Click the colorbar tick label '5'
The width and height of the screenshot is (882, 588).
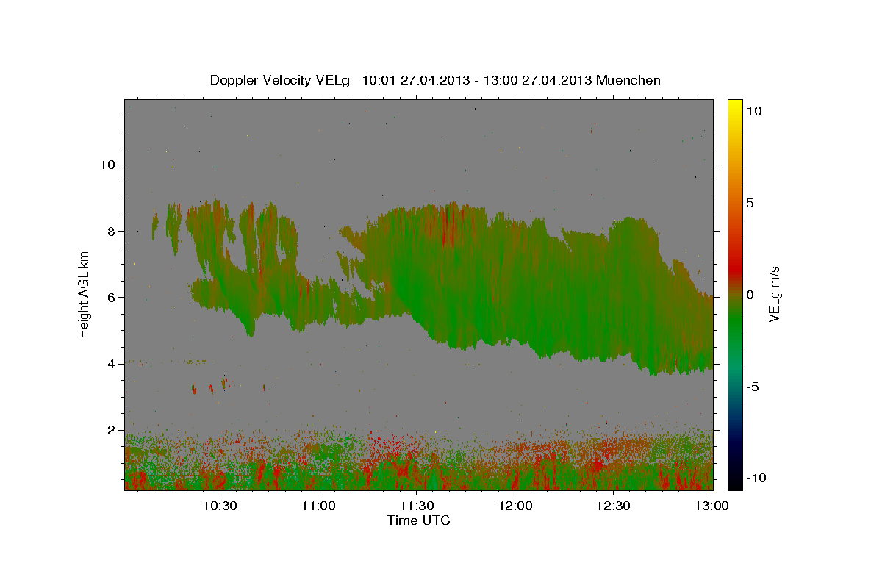pyautogui.click(x=750, y=203)
